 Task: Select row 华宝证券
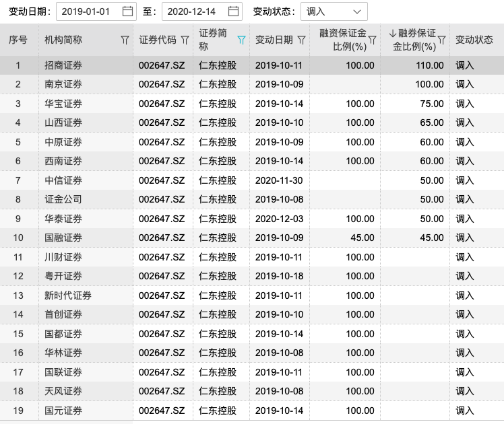coord(252,104)
